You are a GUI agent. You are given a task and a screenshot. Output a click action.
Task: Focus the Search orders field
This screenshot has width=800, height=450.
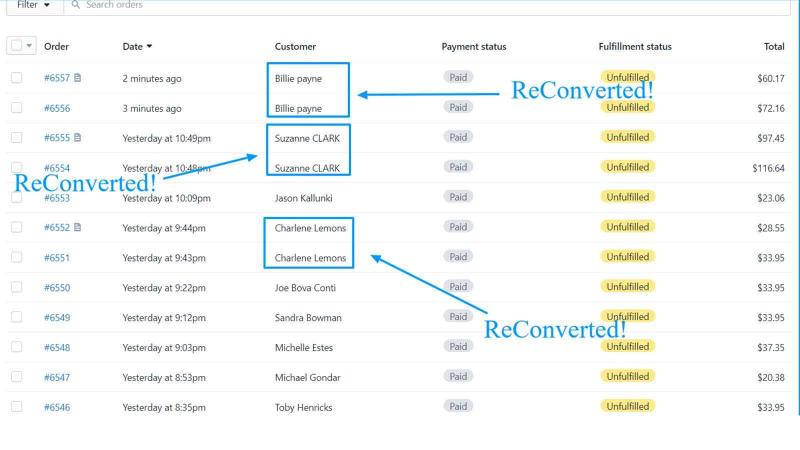(428, 5)
